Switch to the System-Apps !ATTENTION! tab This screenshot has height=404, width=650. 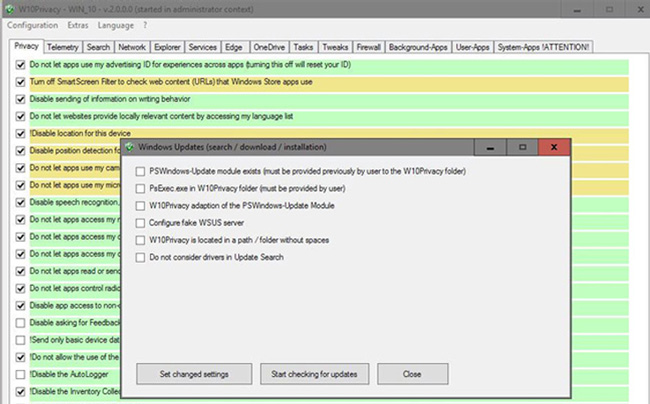click(543, 47)
